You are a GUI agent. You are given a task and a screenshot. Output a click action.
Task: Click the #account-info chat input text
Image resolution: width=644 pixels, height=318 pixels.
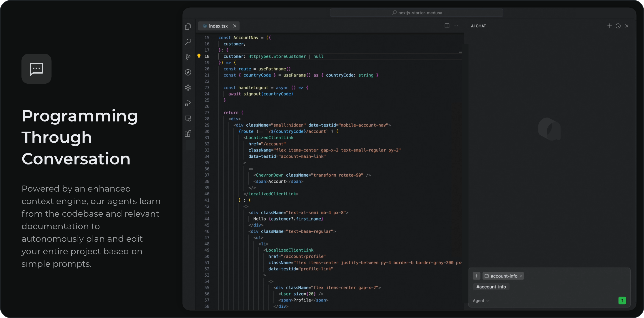491,287
